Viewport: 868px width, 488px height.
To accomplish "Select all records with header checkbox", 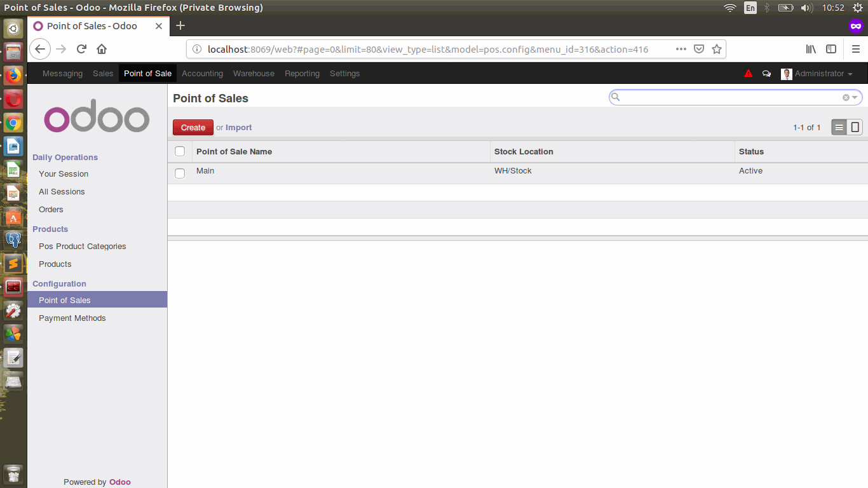I will coord(180,151).
